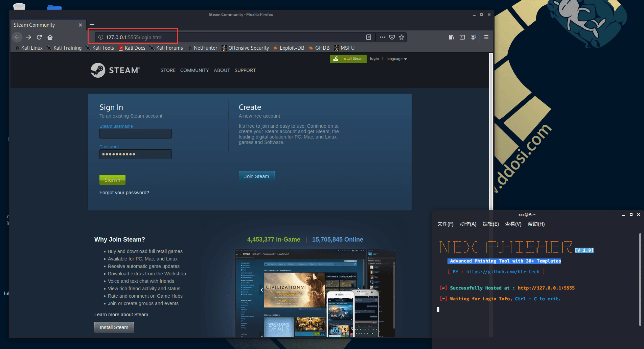Open the Firefox library icon
The width and height of the screenshot is (644, 349).
coord(452,37)
